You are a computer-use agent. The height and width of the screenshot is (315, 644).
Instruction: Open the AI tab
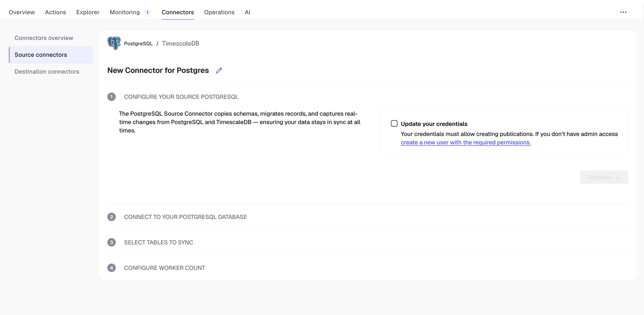click(248, 12)
